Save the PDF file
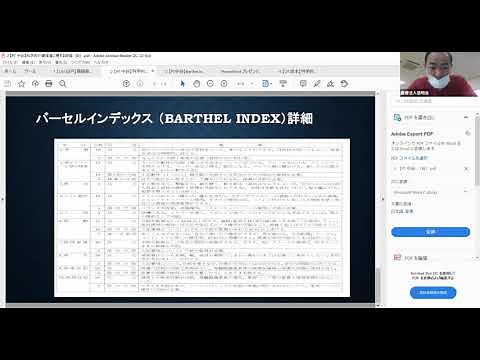 click(7, 84)
